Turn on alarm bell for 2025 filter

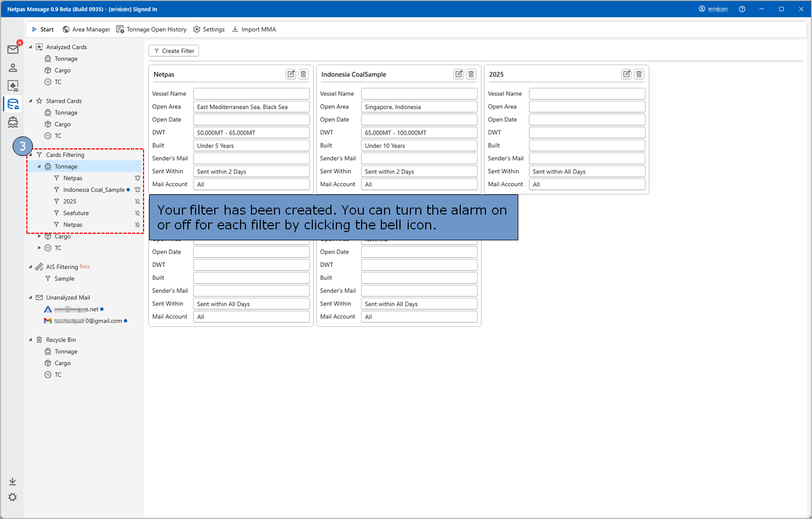click(x=138, y=201)
